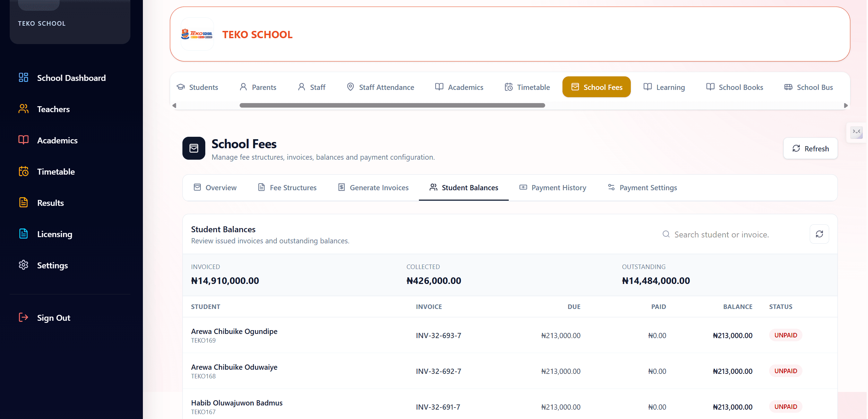Screen dimensions: 868x419
Task: Click the search student or invoice field
Action: click(731, 235)
